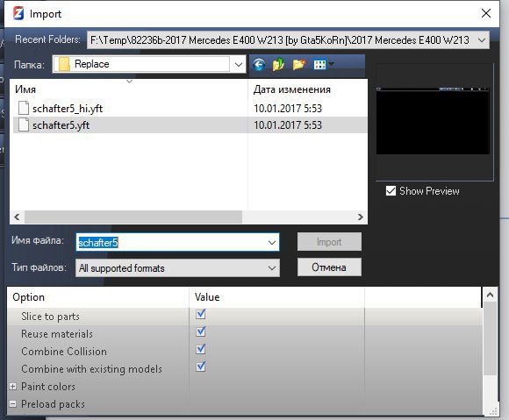Click the back navigation arrow icon
This screenshot has width=509, height=420.
coord(259,65)
